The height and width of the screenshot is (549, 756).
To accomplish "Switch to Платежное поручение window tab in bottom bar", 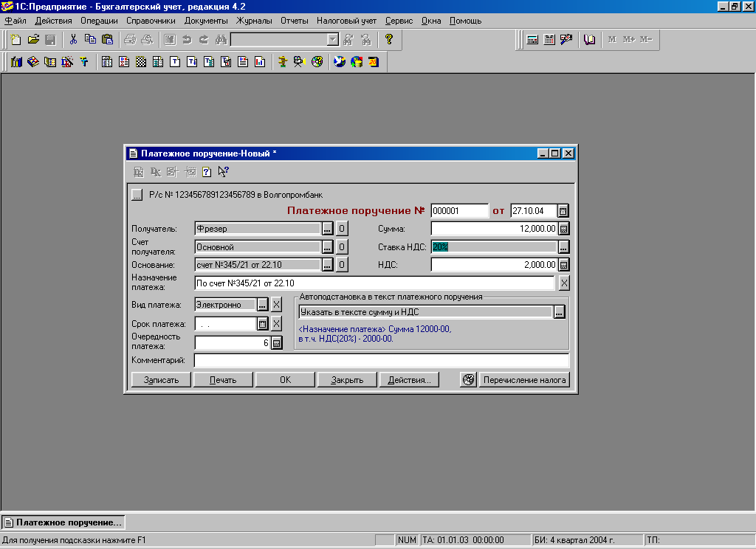I will pyautogui.click(x=63, y=522).
